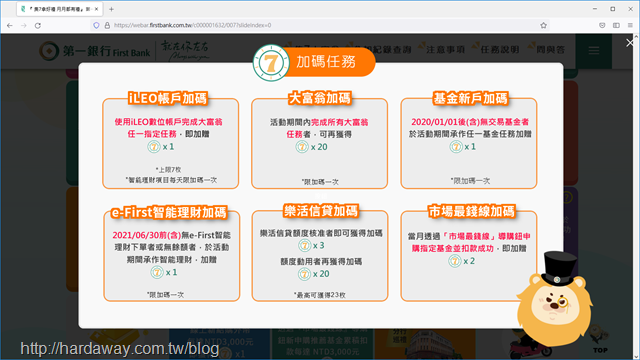
Task: Open the Pocket save icon
Action: tap(602, 25)
